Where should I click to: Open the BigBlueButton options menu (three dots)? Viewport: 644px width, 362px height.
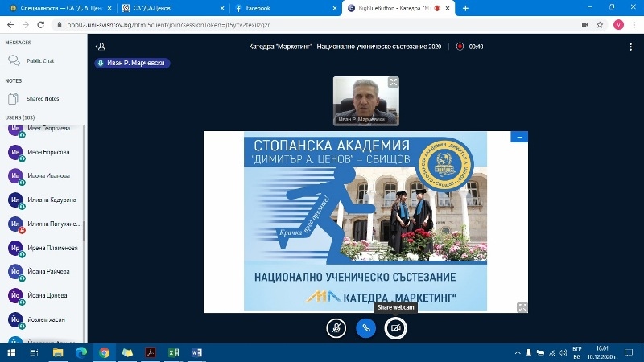click(x=630, y=47)
